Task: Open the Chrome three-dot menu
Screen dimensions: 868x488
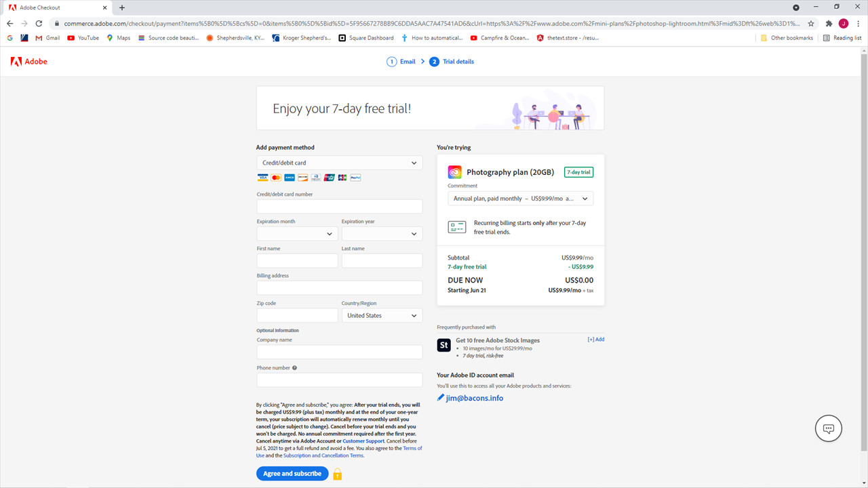Action: point(859,23)
